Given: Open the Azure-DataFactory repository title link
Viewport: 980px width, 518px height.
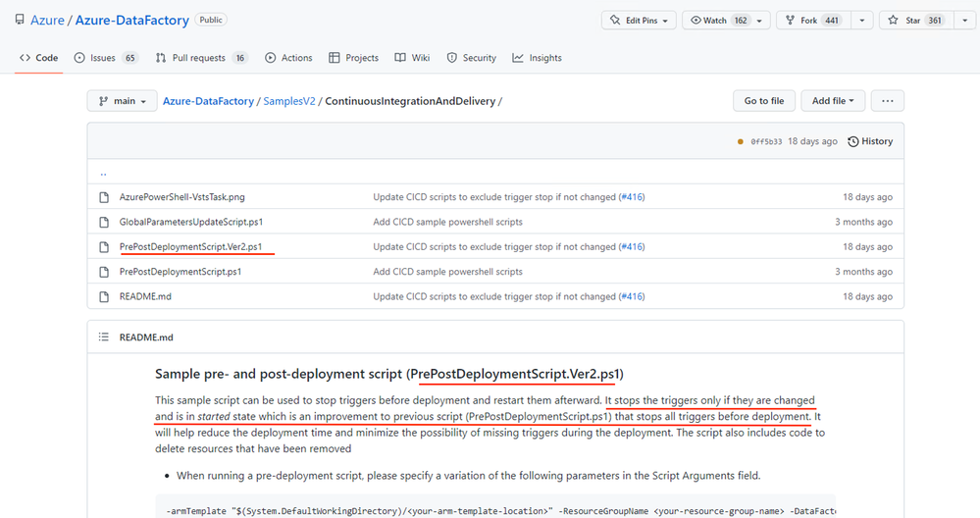Looking at the screenshot, I should 131,20.
